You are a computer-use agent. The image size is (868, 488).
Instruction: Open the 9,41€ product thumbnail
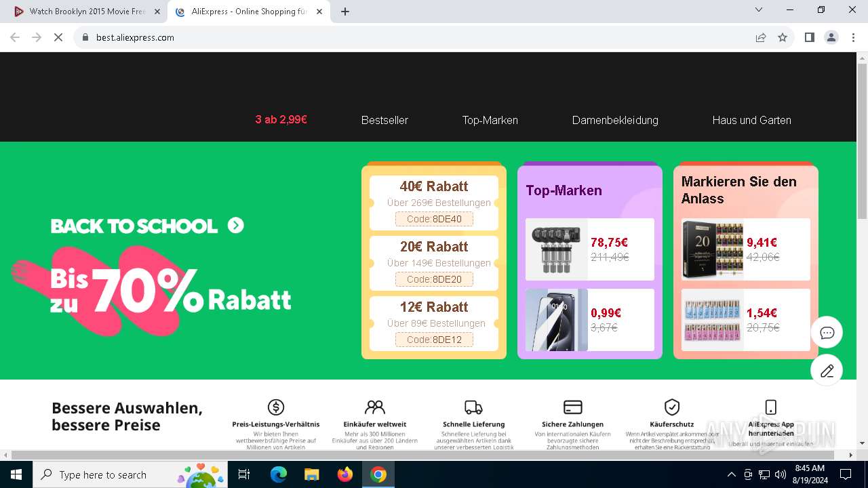coord(713,249)
